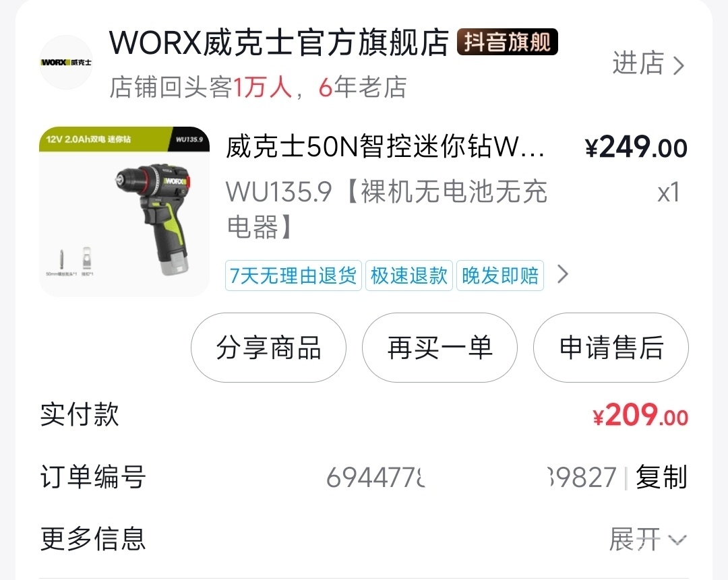Click 再买一单 button
Viewport: 728px width, 580px height.
(x=439, y=348)
